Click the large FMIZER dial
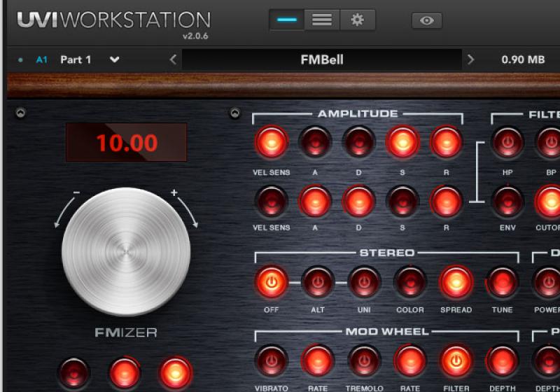560x392 pixels. point(126,251)
